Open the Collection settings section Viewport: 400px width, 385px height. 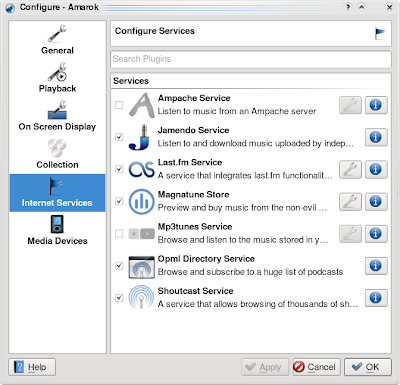(57, 155)
